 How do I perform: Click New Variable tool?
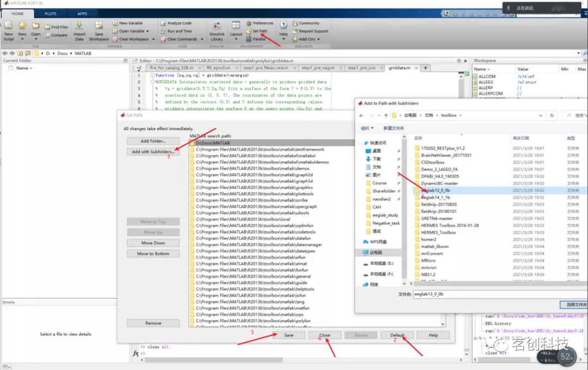(127, 23)
